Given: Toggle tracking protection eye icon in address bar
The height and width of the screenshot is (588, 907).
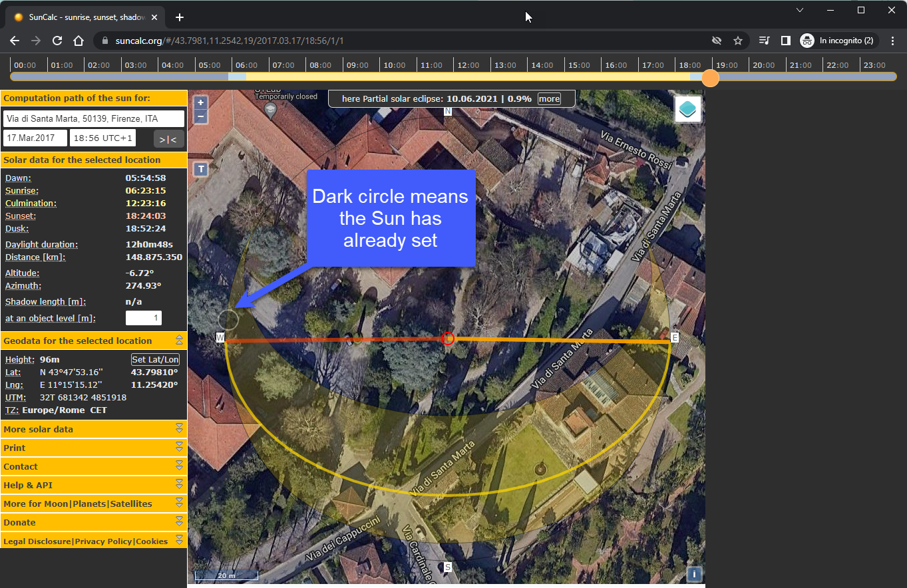Looking at the screenshot, I should tap(717, 41).
